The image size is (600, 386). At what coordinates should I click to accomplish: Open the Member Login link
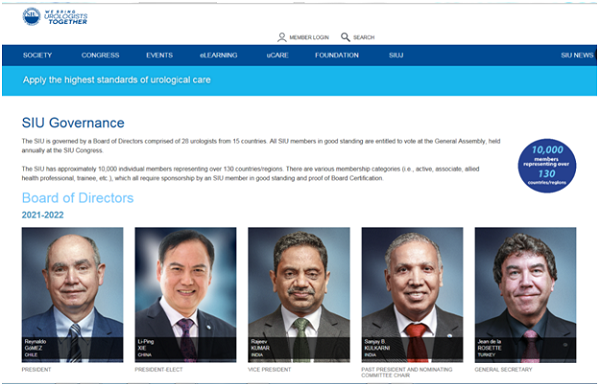tap(309, 37)
